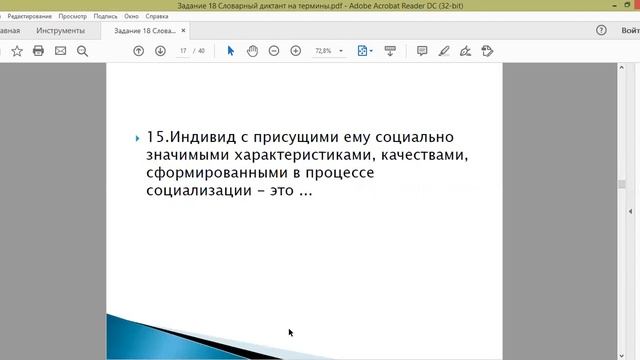Select the highlight text pen tool

444,51
